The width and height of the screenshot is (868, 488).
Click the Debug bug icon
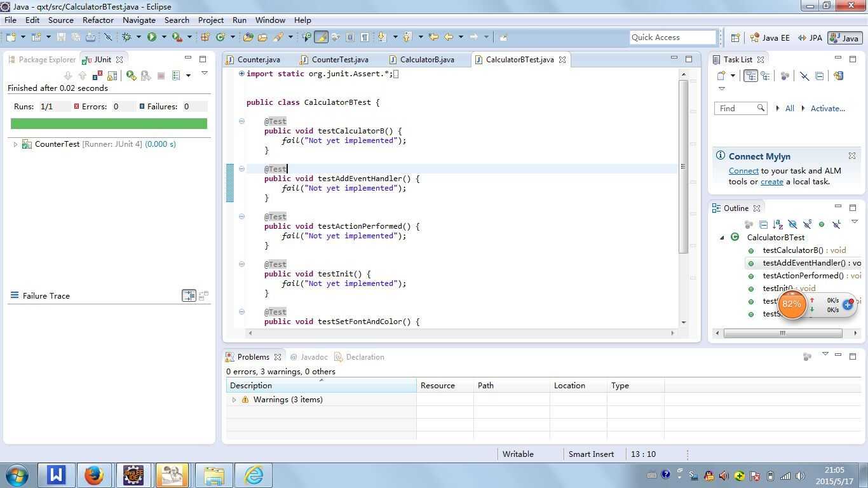coord(126,37)
